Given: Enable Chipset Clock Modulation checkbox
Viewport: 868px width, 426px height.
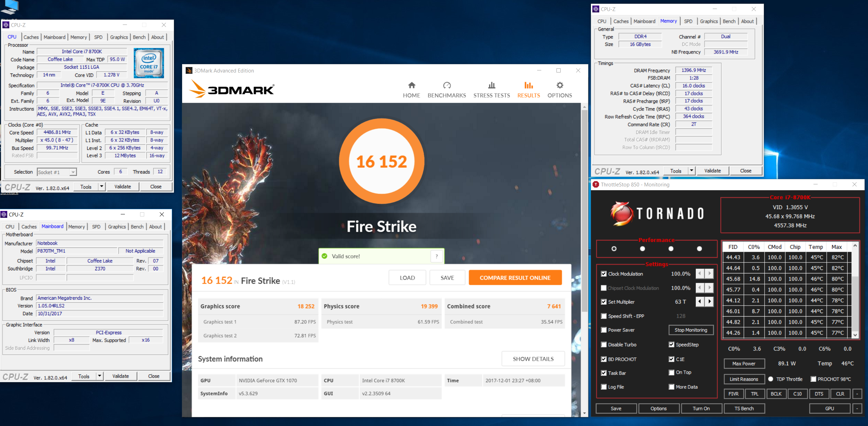Looking at the screenshot, I should tap(603, 288).
